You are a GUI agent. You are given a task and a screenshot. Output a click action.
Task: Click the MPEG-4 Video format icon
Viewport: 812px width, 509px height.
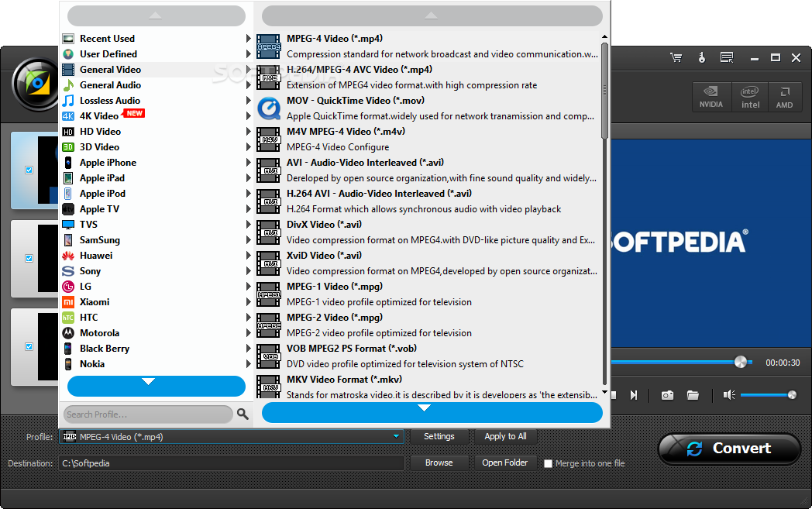click(268, 46)
